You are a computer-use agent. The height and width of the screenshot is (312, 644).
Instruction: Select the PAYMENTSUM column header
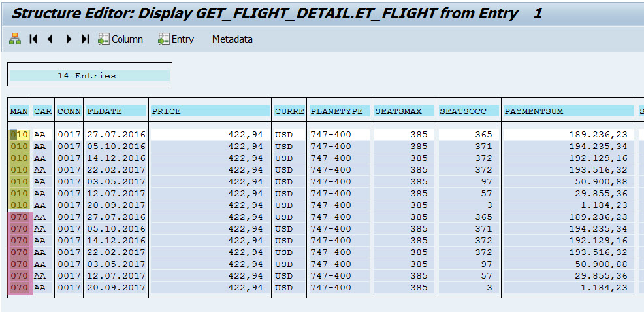(x=568, y=111)
